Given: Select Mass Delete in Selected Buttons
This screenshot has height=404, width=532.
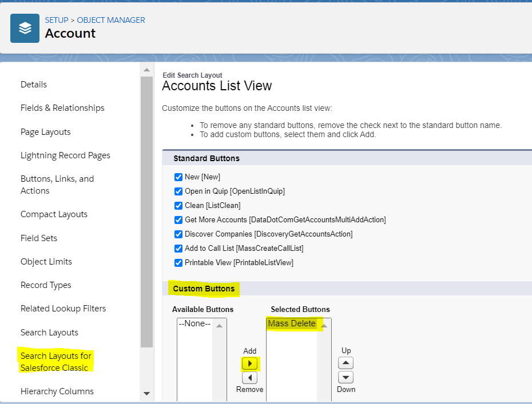Looking at the screenshot, I should point(292,323).
